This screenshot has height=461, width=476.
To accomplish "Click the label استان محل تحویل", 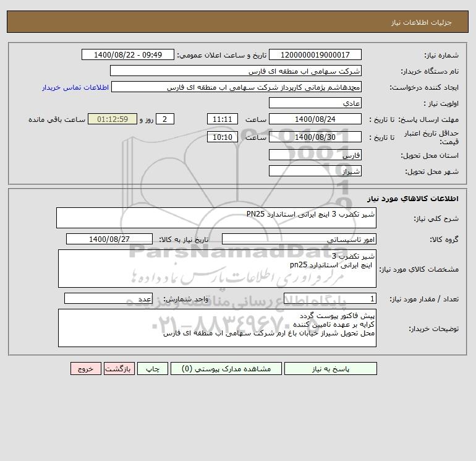I will [x=430, y=155].
